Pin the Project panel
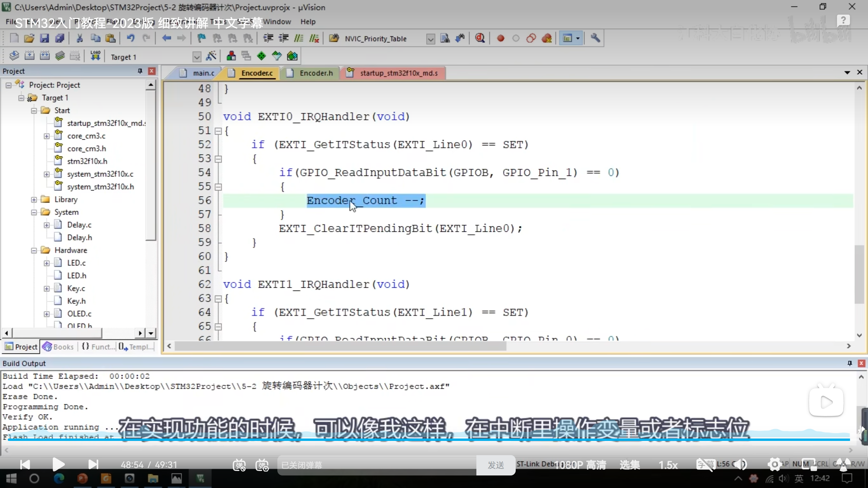 click(x=140, y=71)
